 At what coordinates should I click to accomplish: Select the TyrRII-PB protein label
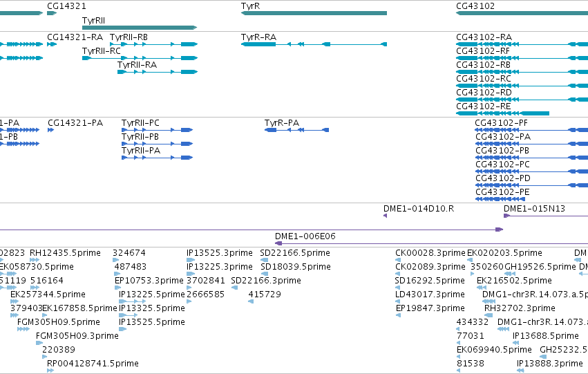(x=140, y=137)
